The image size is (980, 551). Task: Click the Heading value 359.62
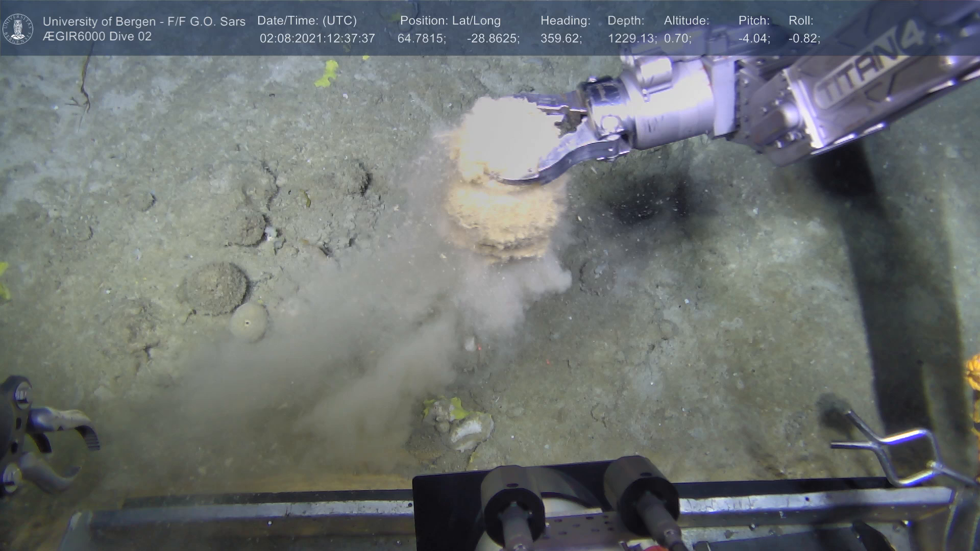point(561,39)
